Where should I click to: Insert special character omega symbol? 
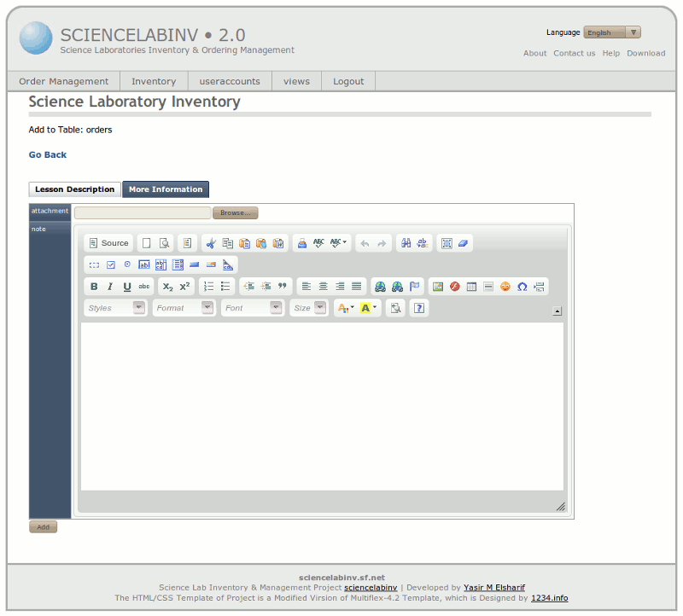point(522,287)
